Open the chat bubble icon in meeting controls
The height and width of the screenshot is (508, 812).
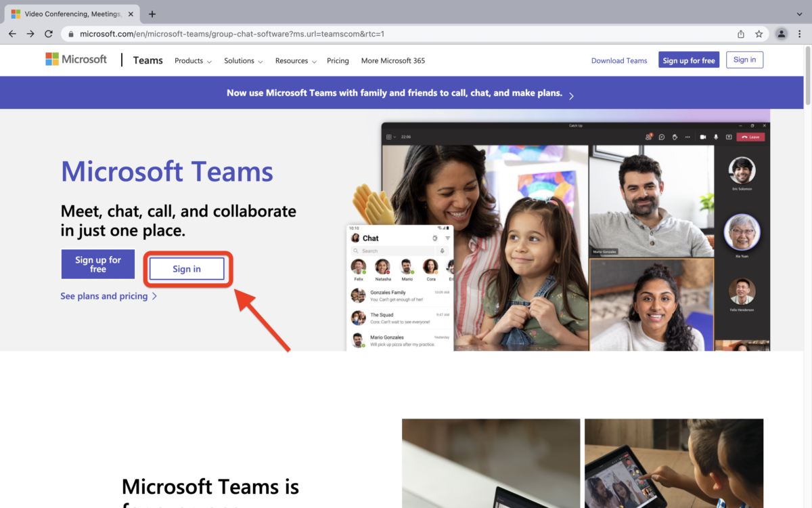661,137
